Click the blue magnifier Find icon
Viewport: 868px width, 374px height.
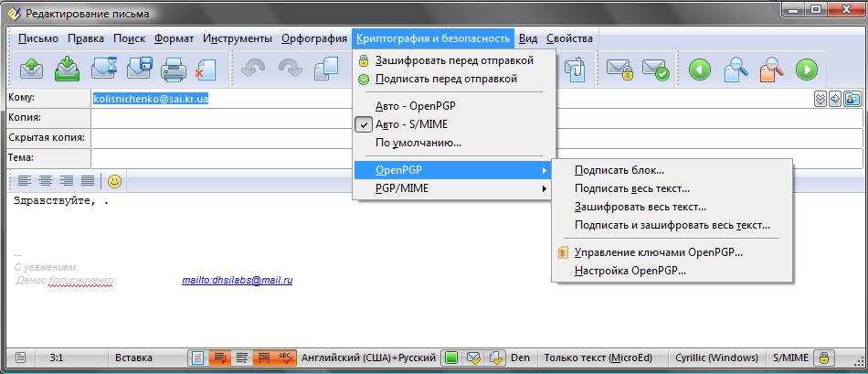(736, 69)
